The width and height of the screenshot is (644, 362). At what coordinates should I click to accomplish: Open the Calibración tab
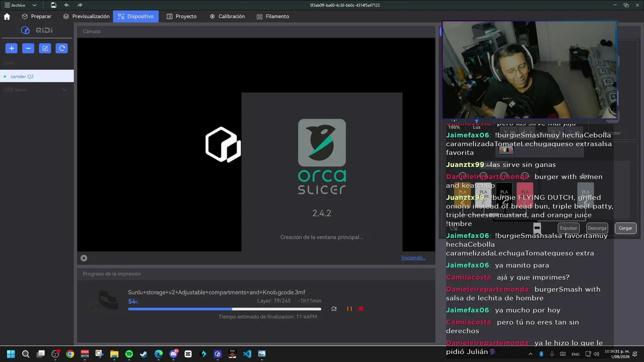[x=227, y=16]
